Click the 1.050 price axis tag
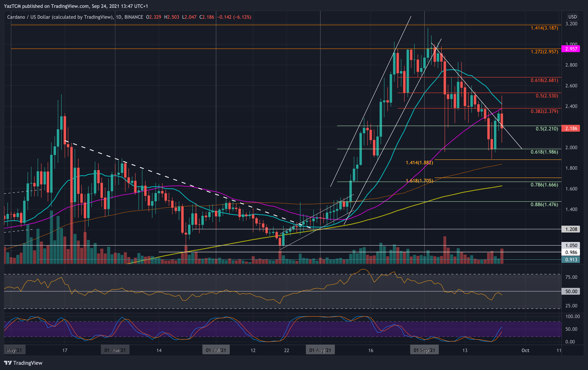Screen dimensions: 588x370 coord(571,246)
